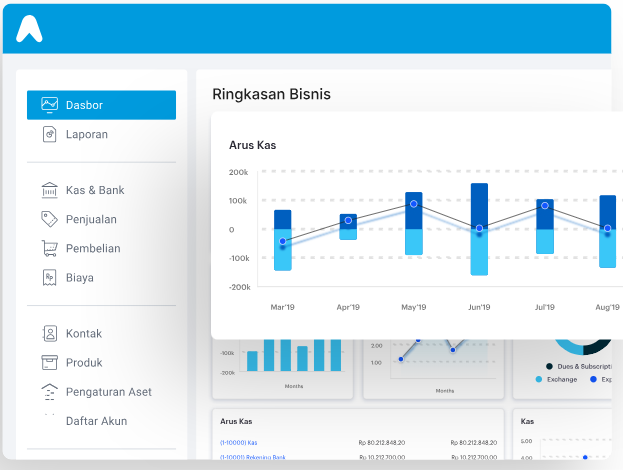Open the Laporan menu item
This screenshot has height=470, width=623.
[87, 134]
